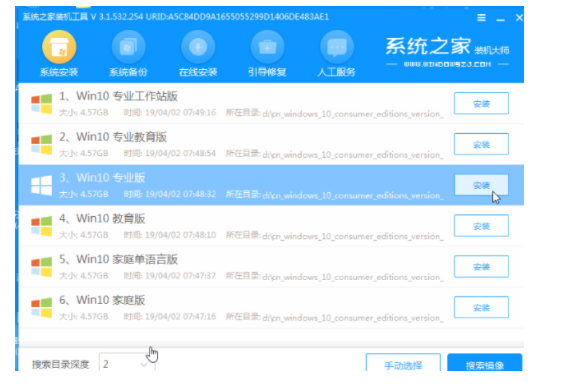
Task: Click Windows logo of Win10 家庭单语言版
Action: pos(42,267)
